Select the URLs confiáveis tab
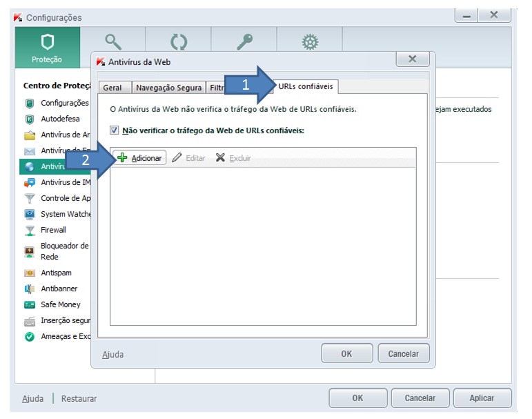532x419 pixels. click(x=306, y=86)
